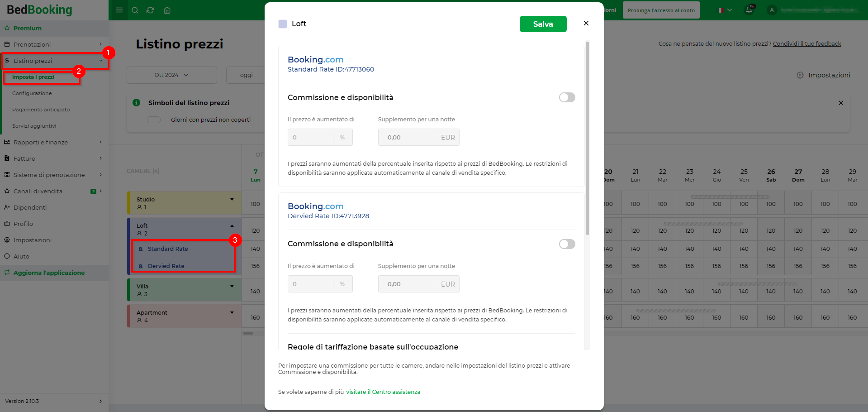Image resolution: width=868 pixels, height=412 pixels.
Task: Click the Aggiorna l'applicazione refresh icon
Action: (7, 273)
